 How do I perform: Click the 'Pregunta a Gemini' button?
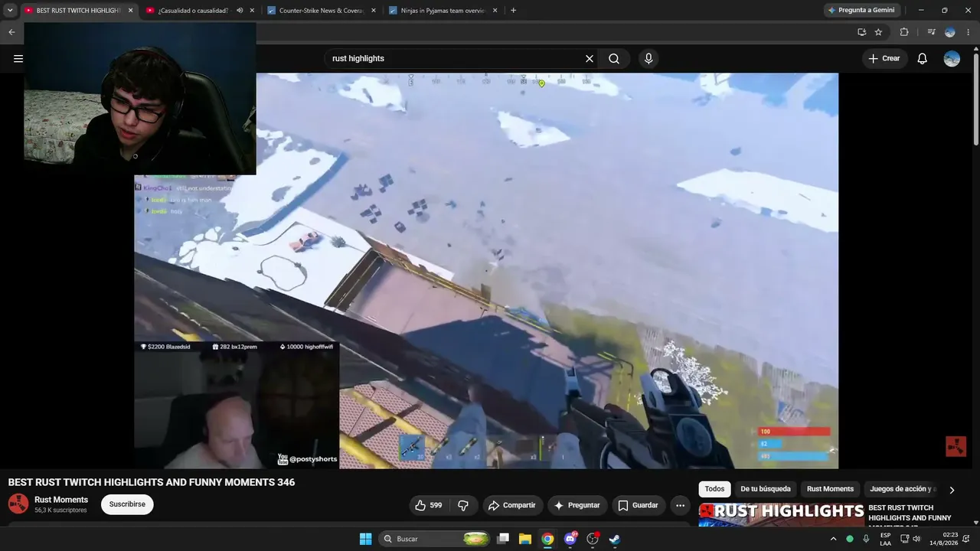point(861,11)
